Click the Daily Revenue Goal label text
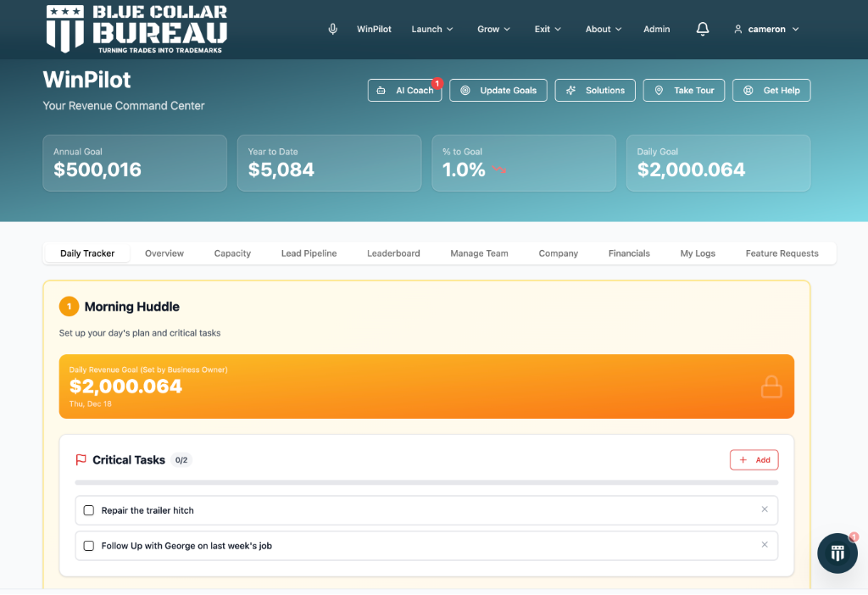 148,370
